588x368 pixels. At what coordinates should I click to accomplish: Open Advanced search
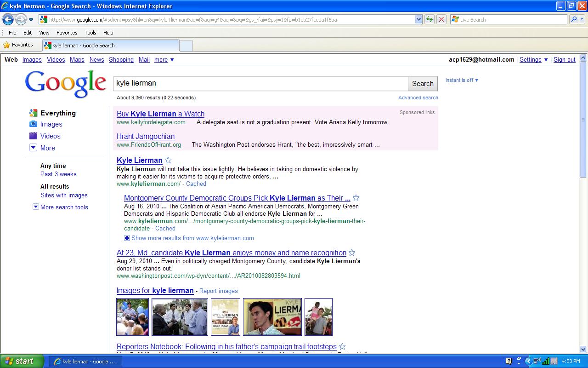418,98
